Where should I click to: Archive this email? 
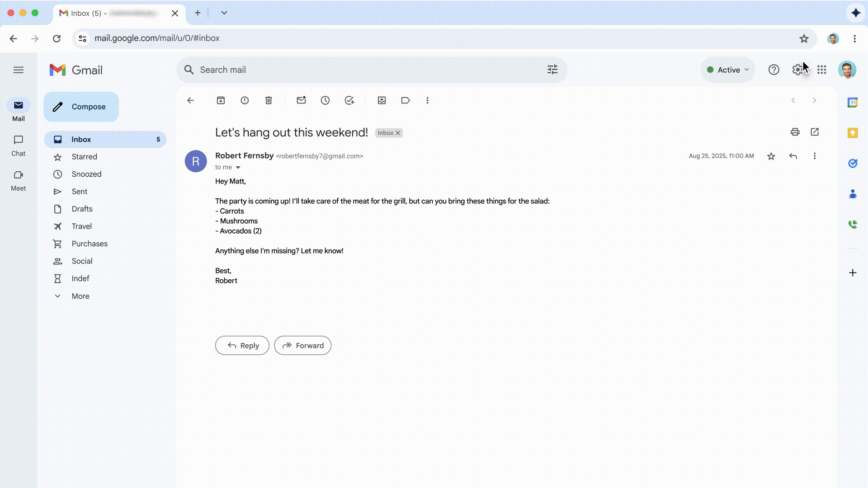[221, 100]
